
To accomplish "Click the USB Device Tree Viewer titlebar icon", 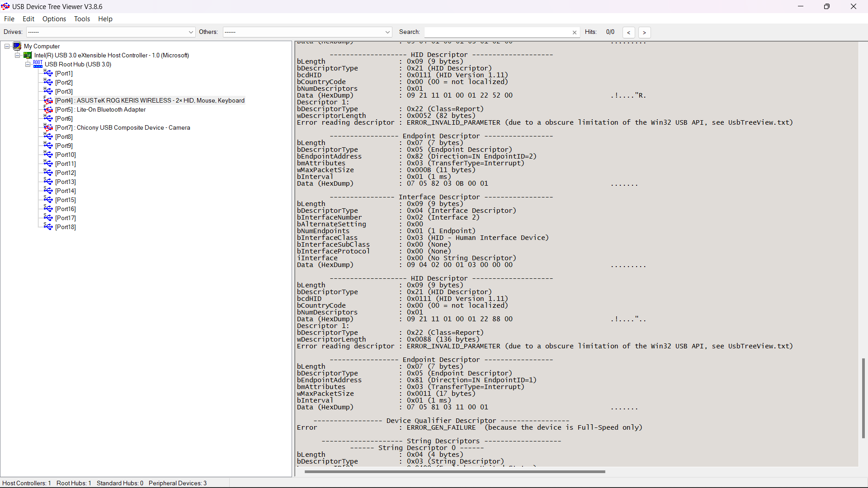I will (5, 6).
